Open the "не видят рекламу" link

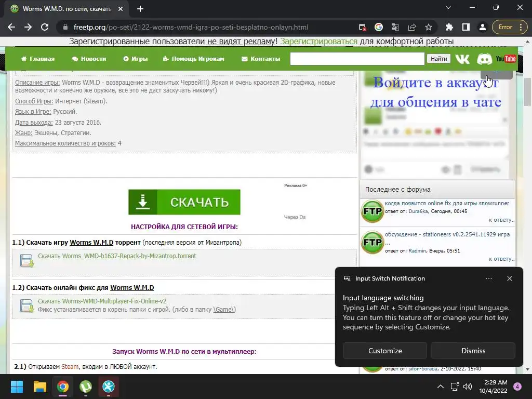(242, 42)
